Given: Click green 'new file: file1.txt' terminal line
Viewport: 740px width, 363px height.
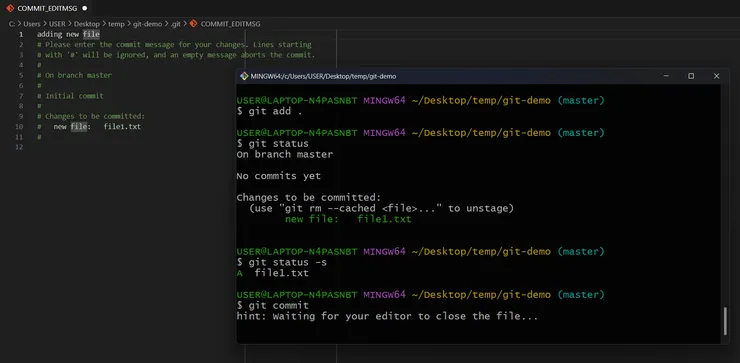Looking at the screenshot, I should pos(348,219).
